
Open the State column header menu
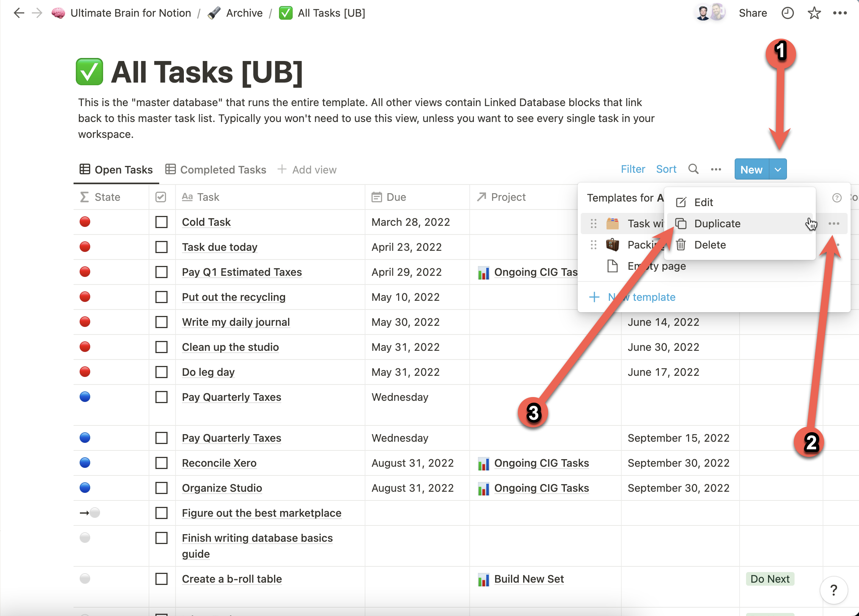[111, 197]
